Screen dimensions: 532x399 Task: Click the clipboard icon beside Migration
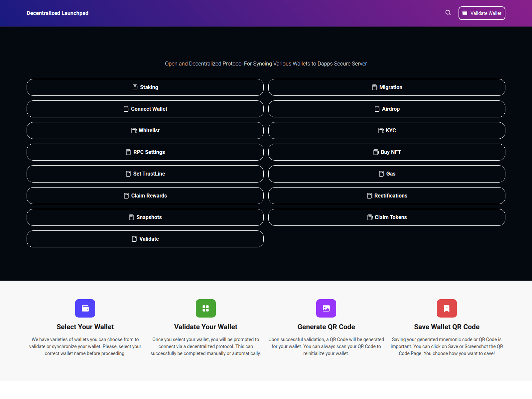click(x=374, y=87)
